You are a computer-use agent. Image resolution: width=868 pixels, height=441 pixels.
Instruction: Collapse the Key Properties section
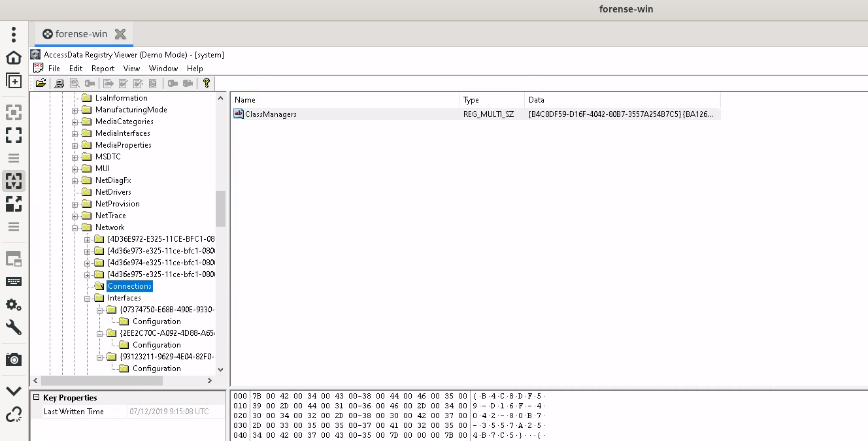(x=37, y=397)
